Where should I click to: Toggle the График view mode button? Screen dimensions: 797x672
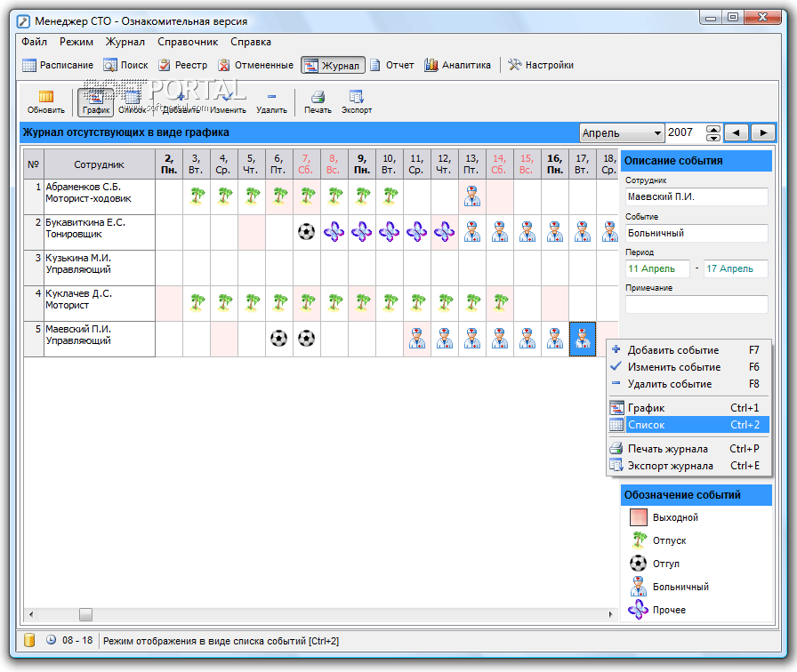pos(95,101)
